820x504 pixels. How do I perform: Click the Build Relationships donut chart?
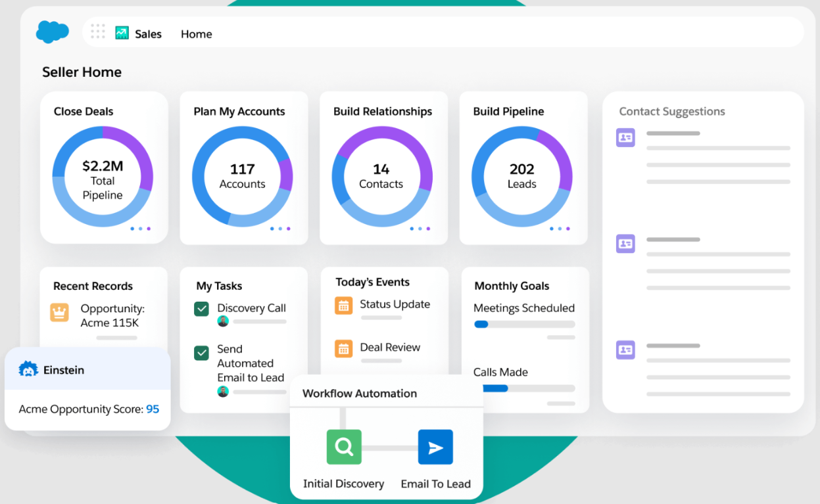click(382, 177)
